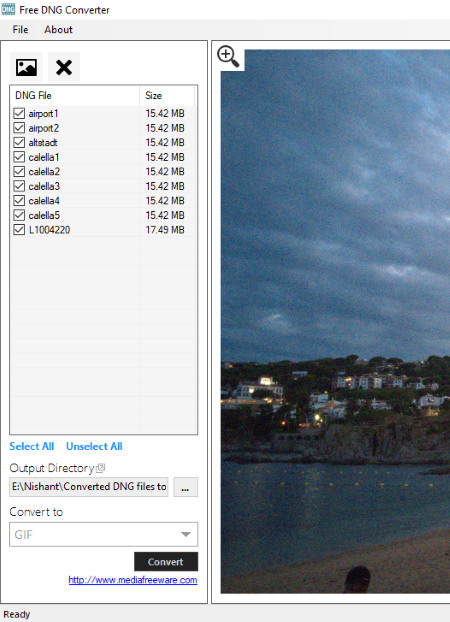Select the airport1 file name

[x=43, y=114]
